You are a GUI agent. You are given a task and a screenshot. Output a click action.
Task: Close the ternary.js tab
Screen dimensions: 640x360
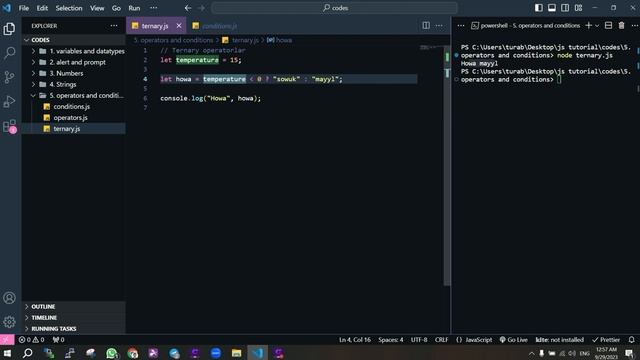pos(179,26)
